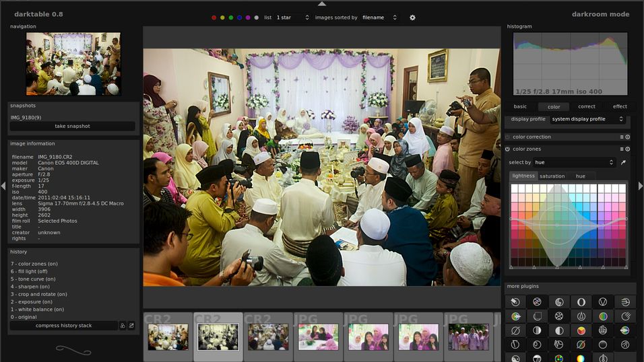The height and width of the screenshot is (362, 644).
Task: Open the display profile dropdown
Action: [587, 119]
